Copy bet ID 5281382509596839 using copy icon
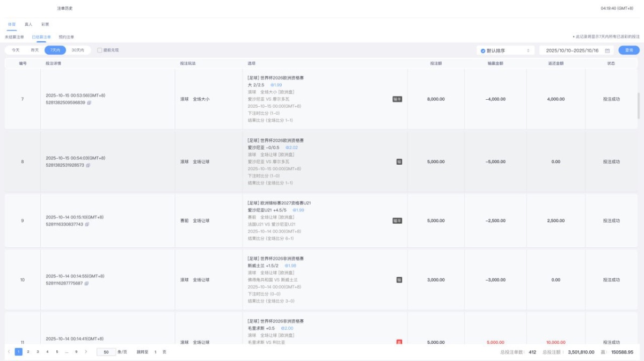This screenshot has width=644, height=361. pyautogui.click(x=89, y=102)
